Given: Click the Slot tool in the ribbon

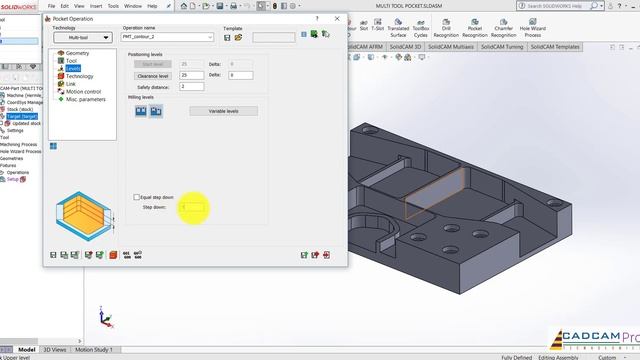Looking at the screenshot, I should (364, 25).
